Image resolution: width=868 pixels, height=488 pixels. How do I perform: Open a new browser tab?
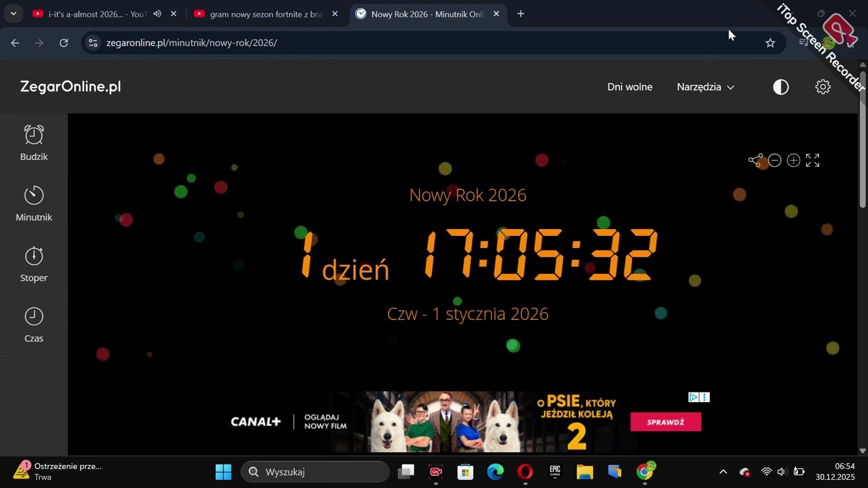click(x=520, y=14)
